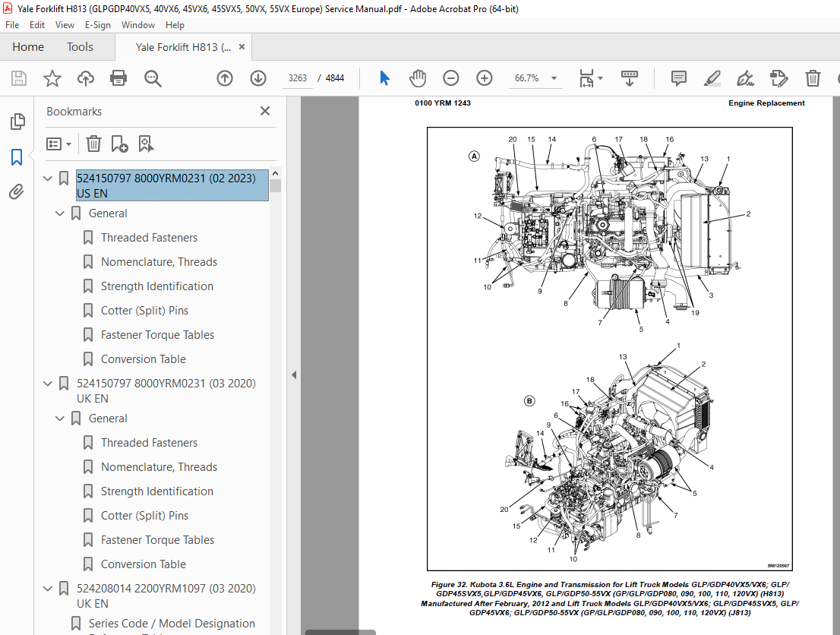Select first Conversion Table bookmark
The height and width of the screenshot is (635, 840).
tap(144, 359)
